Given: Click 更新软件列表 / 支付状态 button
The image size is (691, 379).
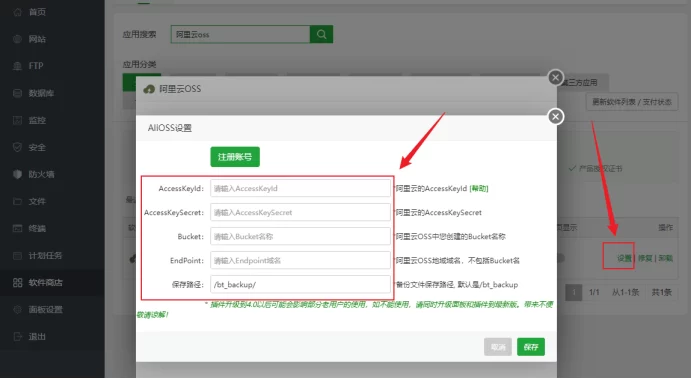Looking at the screenshot, I should click(632, 102).
